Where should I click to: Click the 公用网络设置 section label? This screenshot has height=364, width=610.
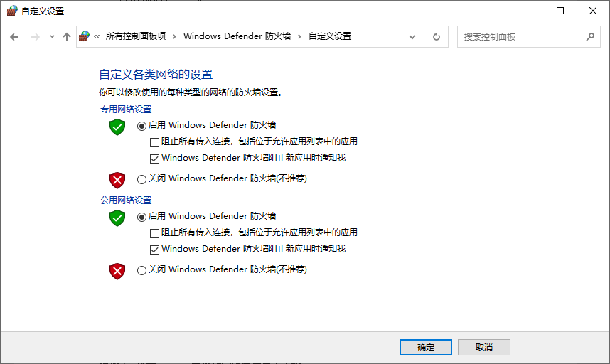(x=126, y=200)
